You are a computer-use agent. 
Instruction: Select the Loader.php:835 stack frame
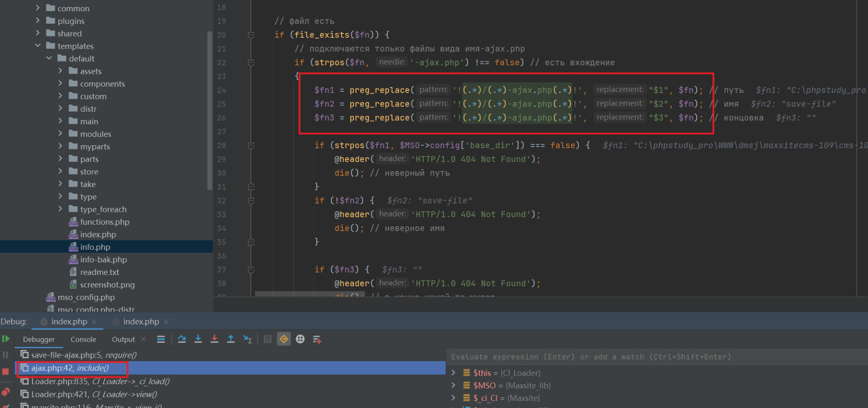(x=100, y=381)
